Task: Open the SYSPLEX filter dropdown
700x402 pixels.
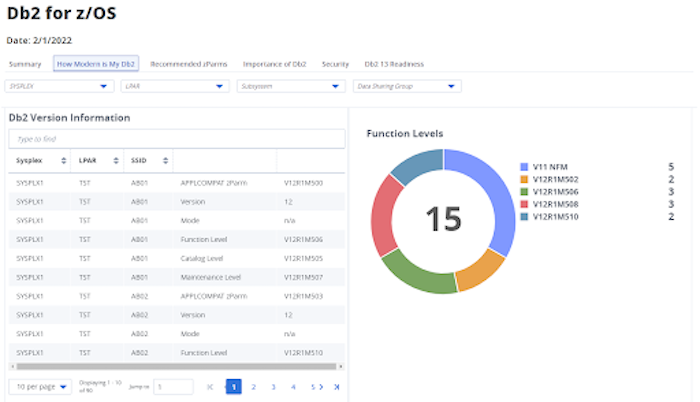Action: 58,86
